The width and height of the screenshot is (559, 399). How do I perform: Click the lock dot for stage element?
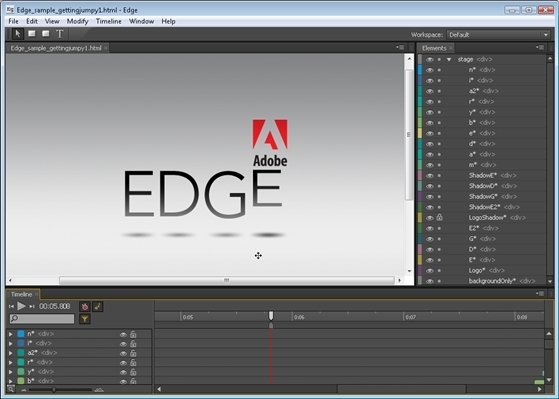439,60
